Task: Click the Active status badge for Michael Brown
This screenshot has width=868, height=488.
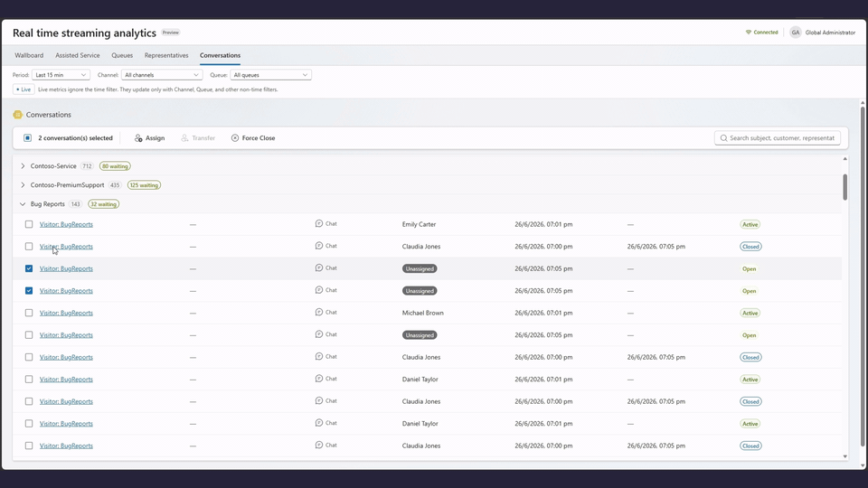Action: pyautogui.click(x=750, y=313)
